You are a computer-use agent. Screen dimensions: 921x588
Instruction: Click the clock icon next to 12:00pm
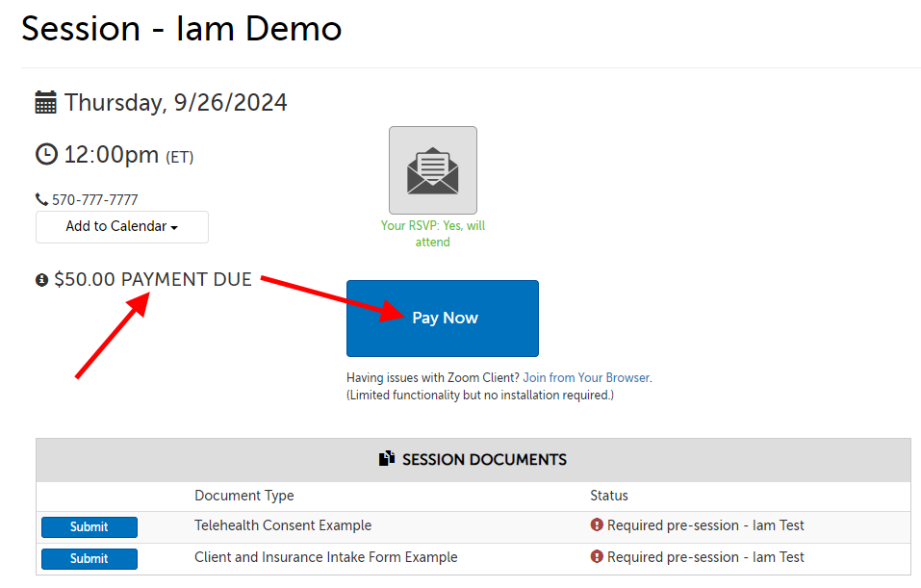pyautogui.click(x=45, y=152)
